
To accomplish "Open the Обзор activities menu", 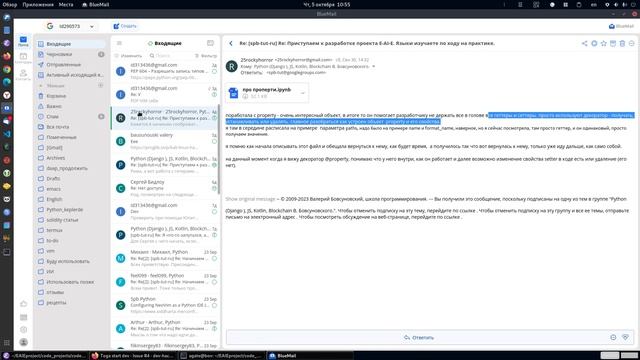I will click(10, 4).
